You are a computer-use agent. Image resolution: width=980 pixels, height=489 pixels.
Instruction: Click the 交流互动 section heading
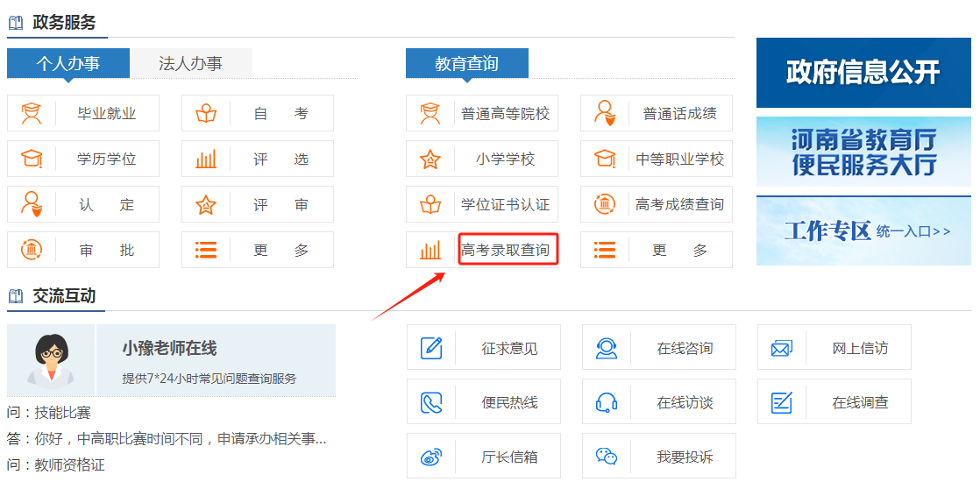tap(64, 295)
